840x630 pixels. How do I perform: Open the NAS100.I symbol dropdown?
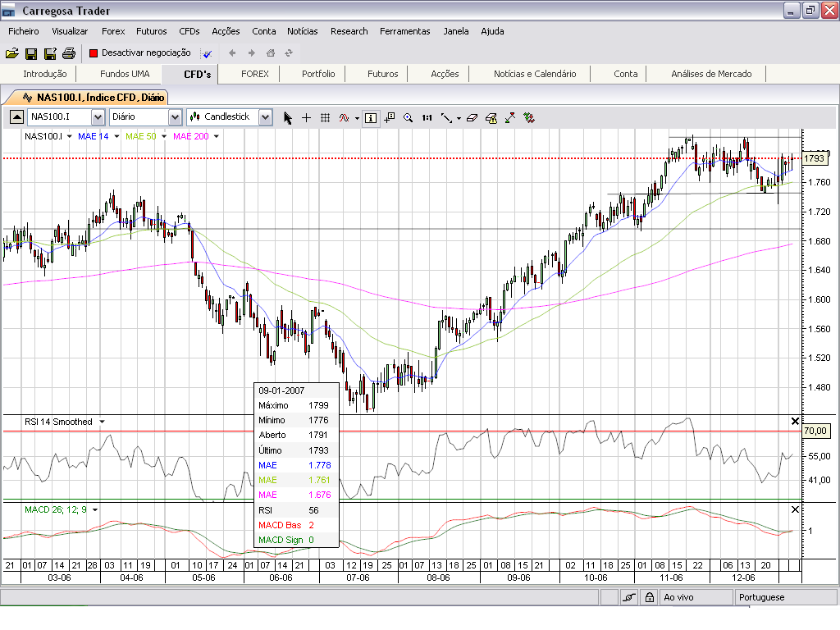98,117
